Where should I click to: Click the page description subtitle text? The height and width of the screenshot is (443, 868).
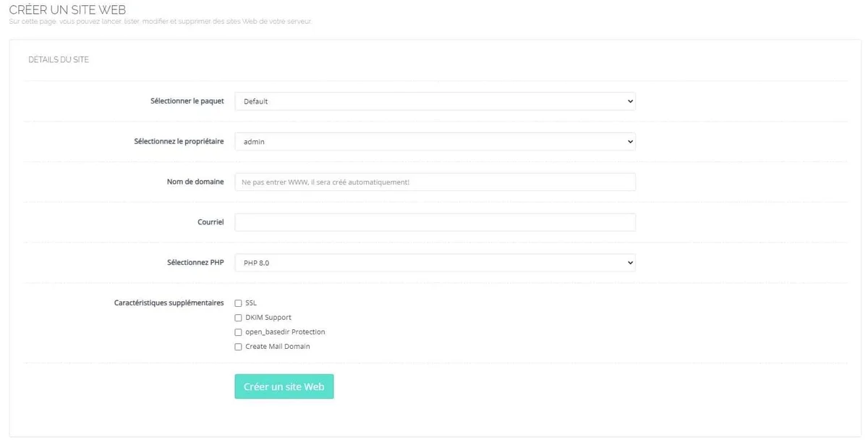coord(160,22)
